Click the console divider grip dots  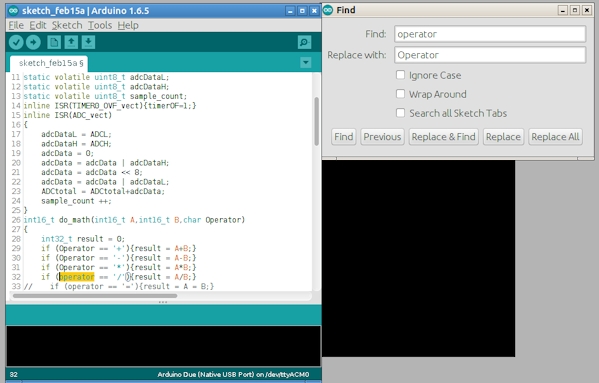click(x=163, y=302)
